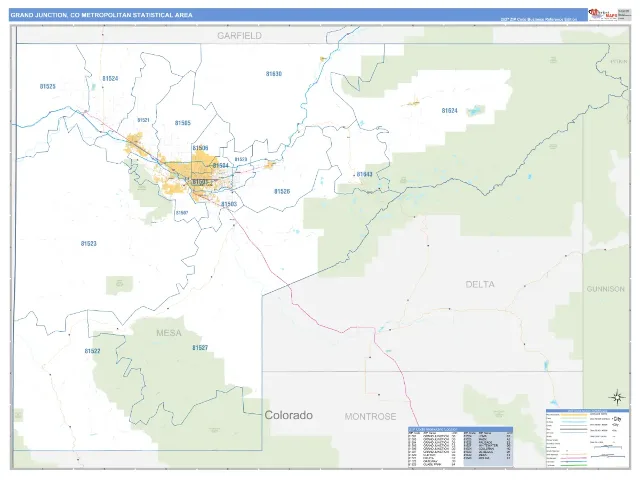The image size is (640, 480).
Task: Click the map legend box header
Action: [587, 411]
